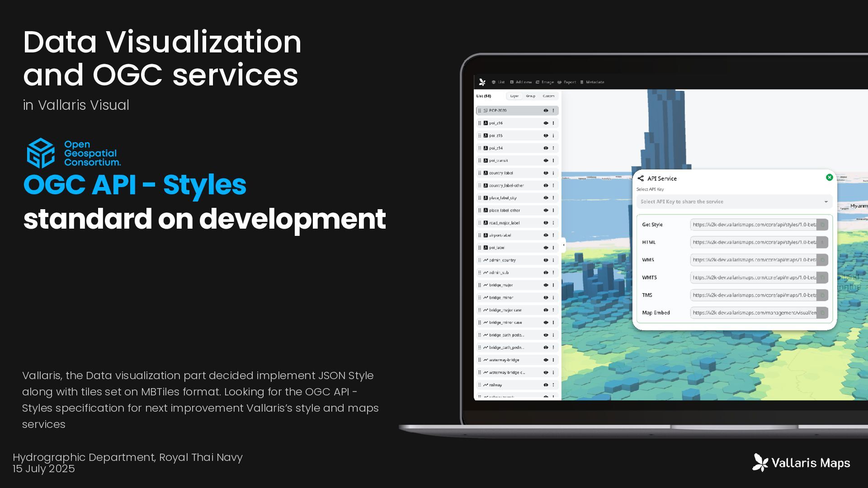Hide the poi_z16 layer with eye icon
The width and height of the screenshot is (868, 488).
pyautogui.click(x=546, y=123)
